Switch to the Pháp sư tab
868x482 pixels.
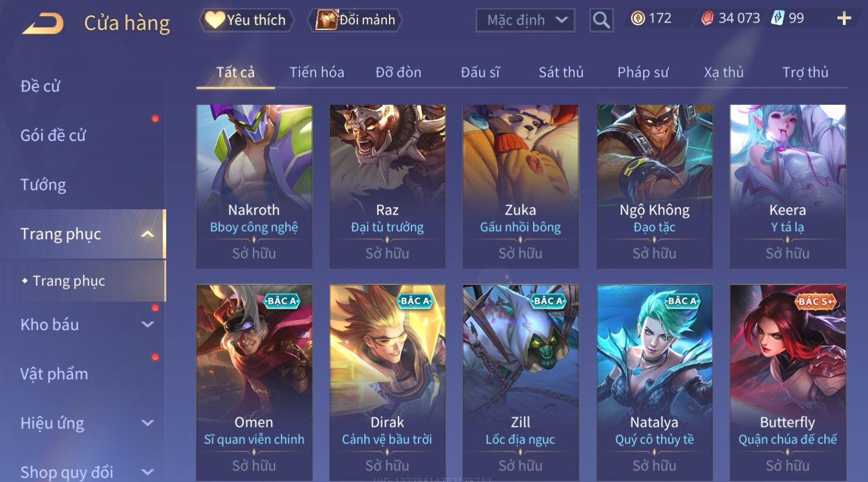click(643, 72)
